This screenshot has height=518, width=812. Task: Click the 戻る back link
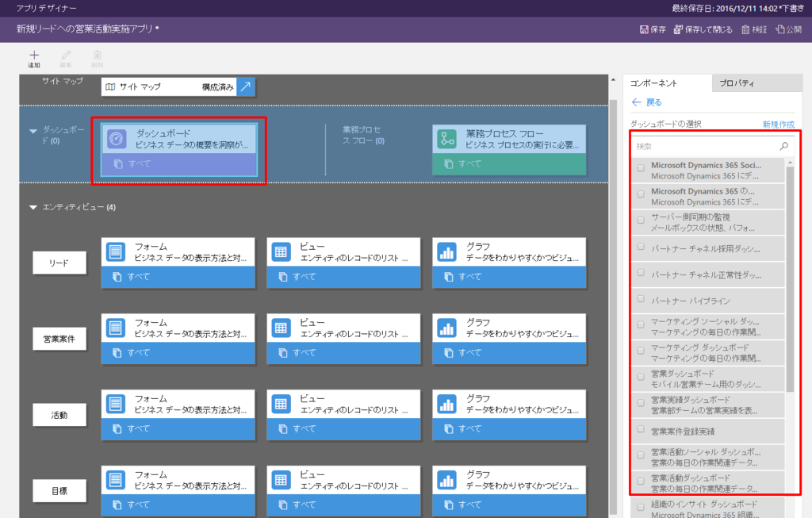pyautogui.click(x=647, y=102)
